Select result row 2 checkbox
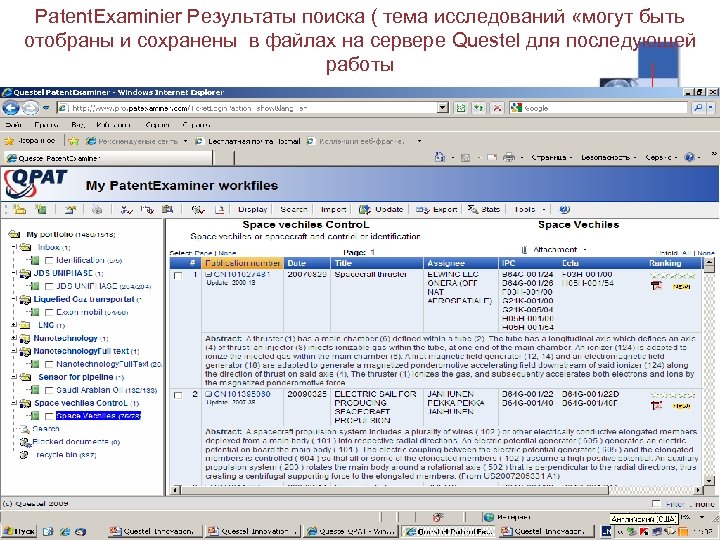Image resolution: width=720 pixels, height=540 pixels. pos(178,395)
